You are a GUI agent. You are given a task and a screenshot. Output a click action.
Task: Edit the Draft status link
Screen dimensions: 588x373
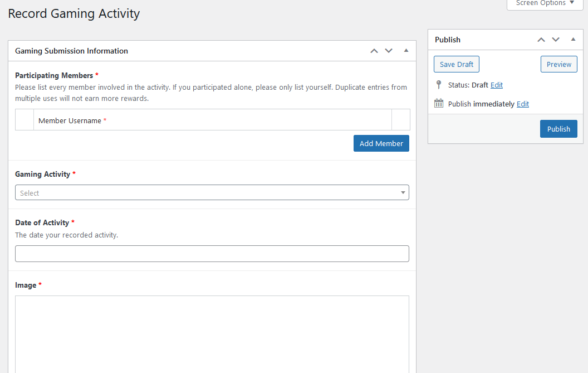pyautogui.click(x=497, y=85)
